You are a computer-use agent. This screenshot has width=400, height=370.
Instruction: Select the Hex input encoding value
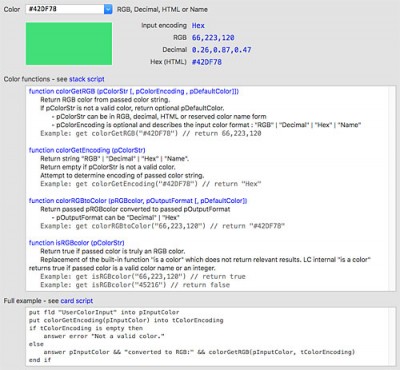pos(198,26)
